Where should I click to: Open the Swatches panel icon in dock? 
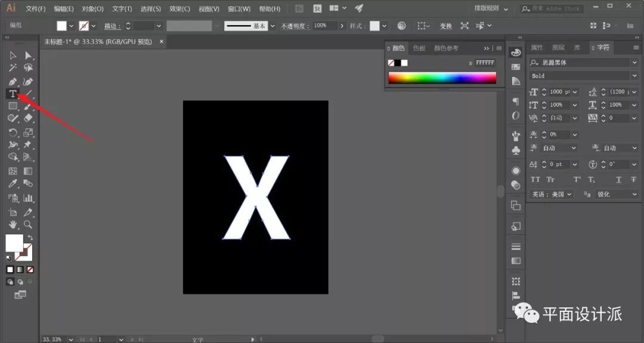click(516, 67)
